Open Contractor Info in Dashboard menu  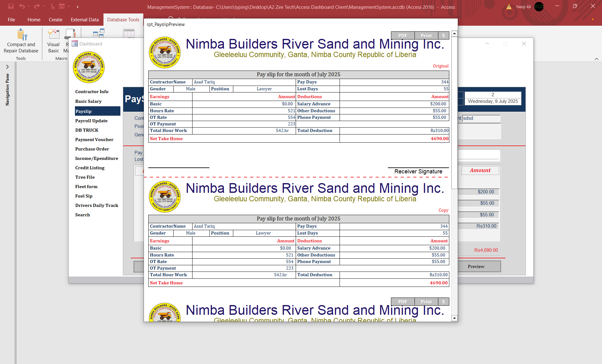coord(92,92)
